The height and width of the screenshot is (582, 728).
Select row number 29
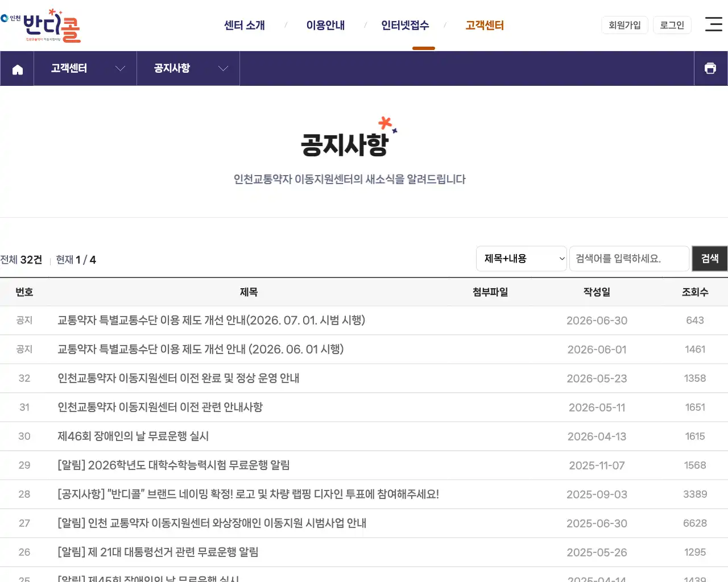[x=24, y=465]
